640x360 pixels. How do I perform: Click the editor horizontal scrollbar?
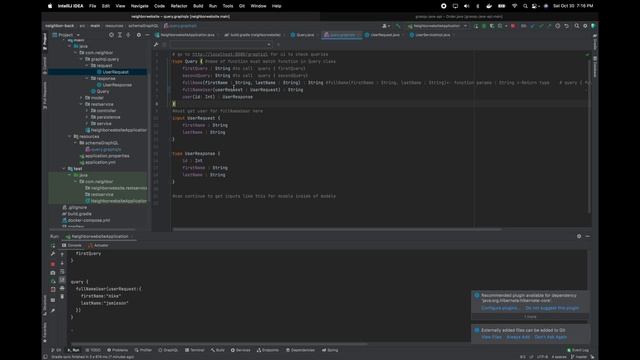337,229
